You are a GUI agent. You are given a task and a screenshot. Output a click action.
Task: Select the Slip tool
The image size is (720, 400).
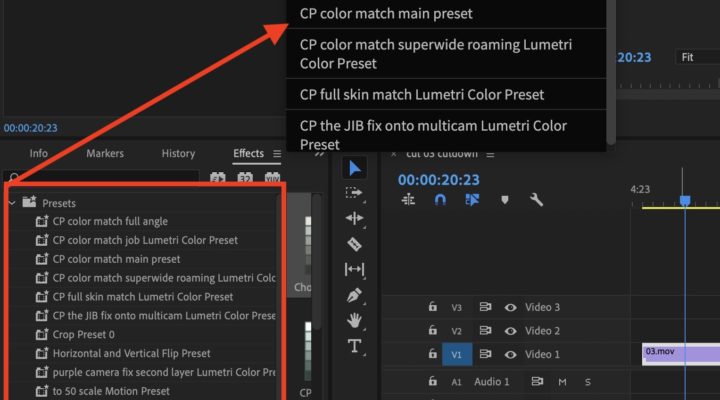pyautogui.click(x=354, y=269)
